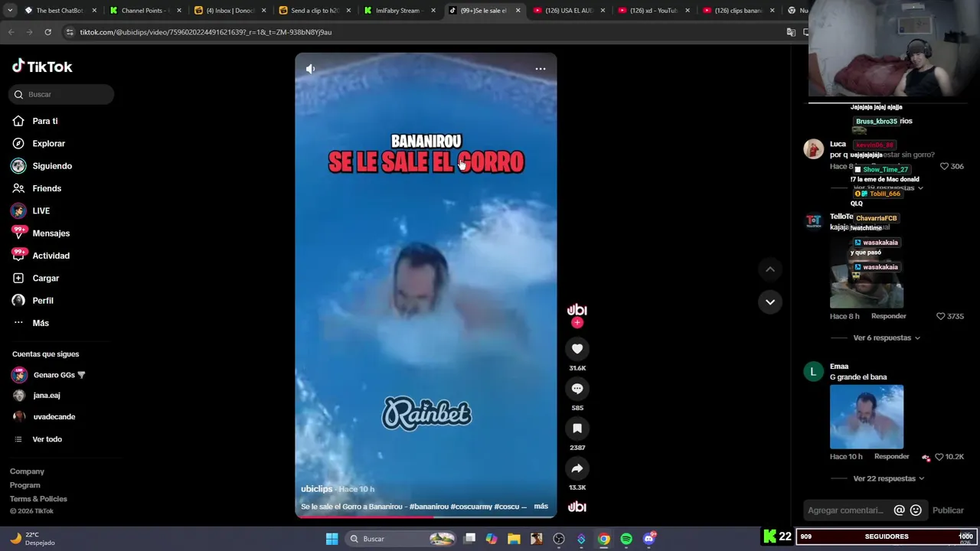Insert a mention with the @ icon

click(900, 510)
